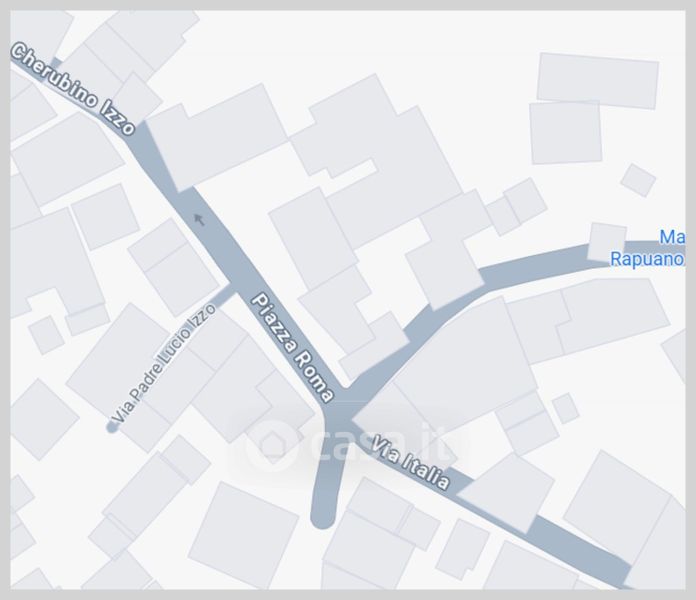Click the large rectangular building at top right
Viewport: 696px width, 600px height.
pyautogui.click(x=597, y=81)
